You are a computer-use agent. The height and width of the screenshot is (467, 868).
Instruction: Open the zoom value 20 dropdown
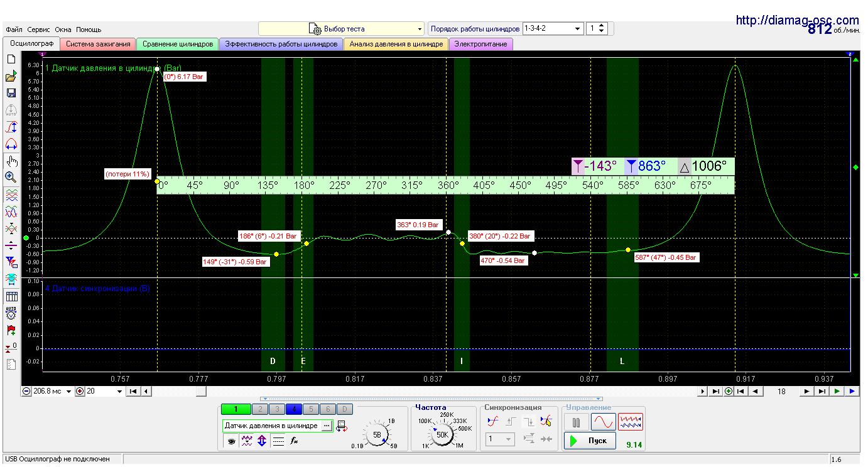(x=119, y=391)
